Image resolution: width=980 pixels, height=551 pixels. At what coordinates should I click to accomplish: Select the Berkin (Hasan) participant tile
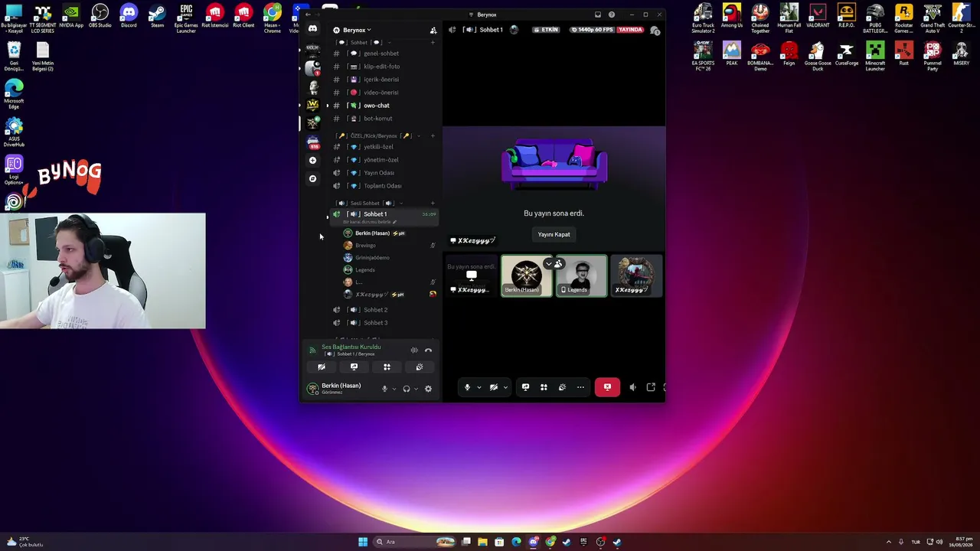click(x=526, y=275)
